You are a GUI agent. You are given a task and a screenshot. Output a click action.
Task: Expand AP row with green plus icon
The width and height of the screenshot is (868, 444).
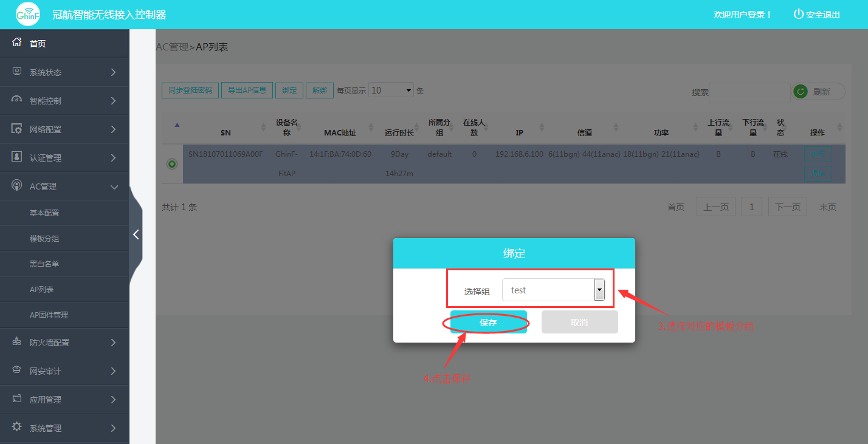pos(172,164)
